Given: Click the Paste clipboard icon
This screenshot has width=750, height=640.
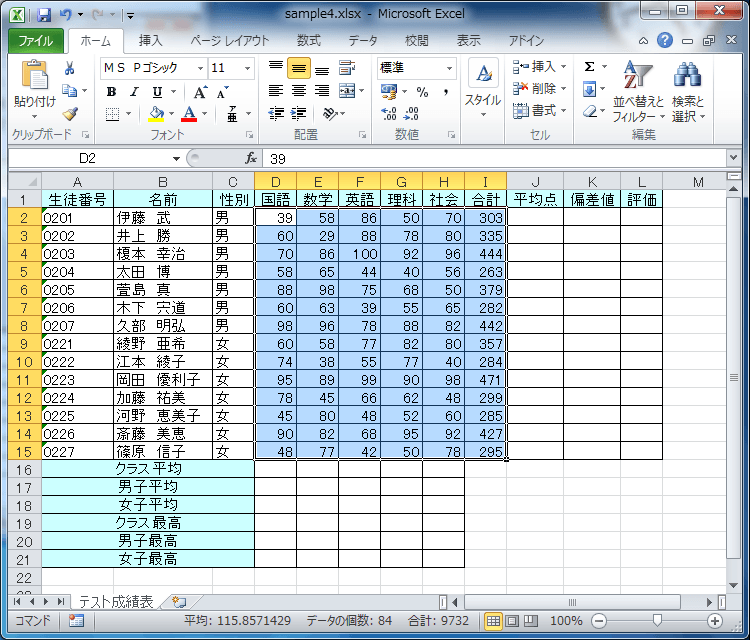Looking at the screenshot, I should coord(34,75).
